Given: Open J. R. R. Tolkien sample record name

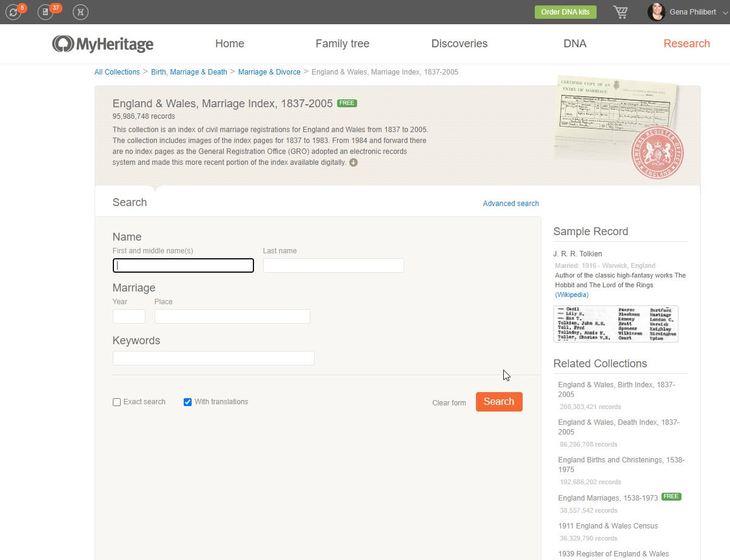Looking at the screenshot, I should point(578,254).
